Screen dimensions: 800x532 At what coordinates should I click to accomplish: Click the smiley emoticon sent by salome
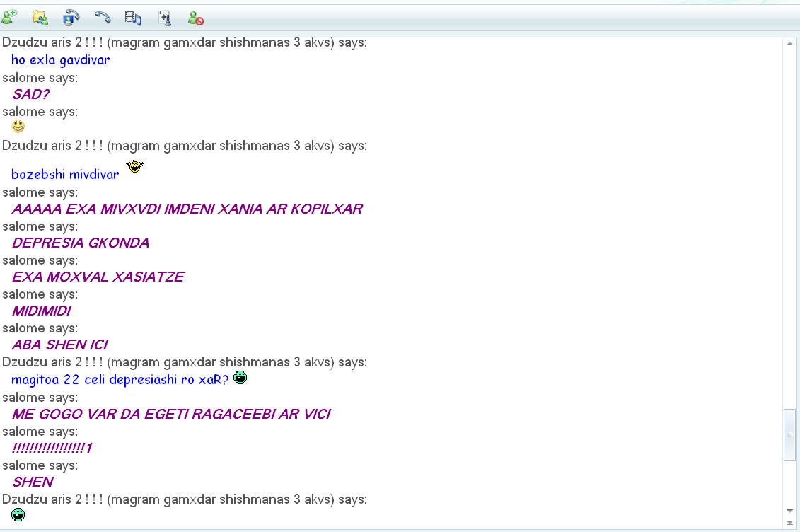(18, 126)
